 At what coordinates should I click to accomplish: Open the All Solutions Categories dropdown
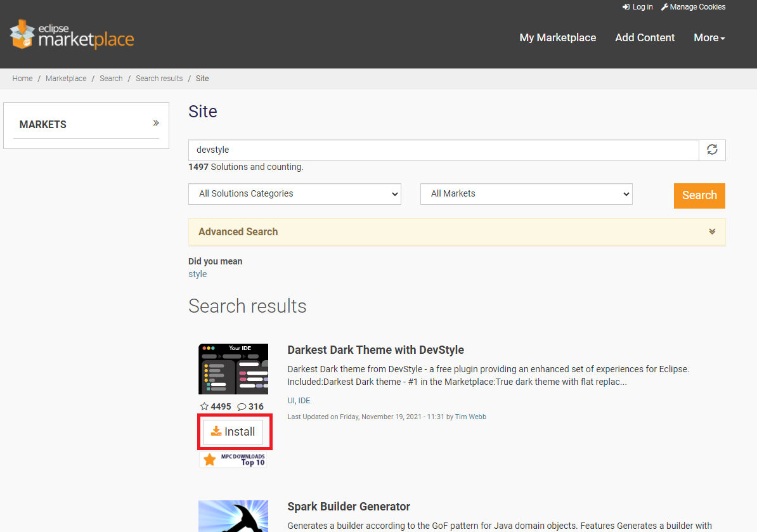(295, 193)
